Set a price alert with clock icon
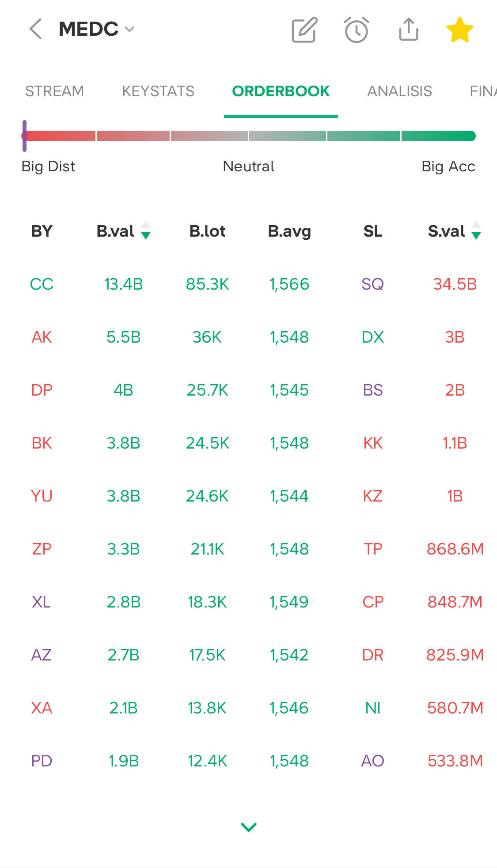Viewport: 497px width, 868px height. point(356,30)
